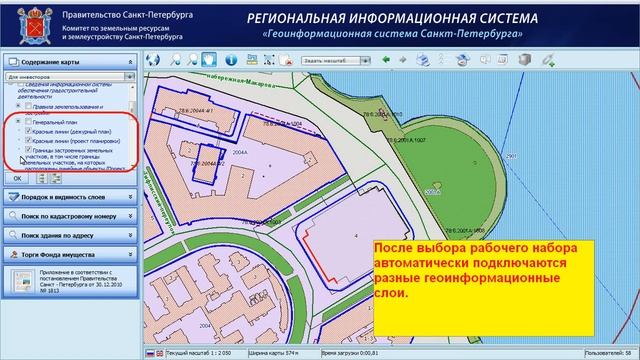
Task: Uncheck Красные линии (дежурный план) layer
Action: click(28, 131)
